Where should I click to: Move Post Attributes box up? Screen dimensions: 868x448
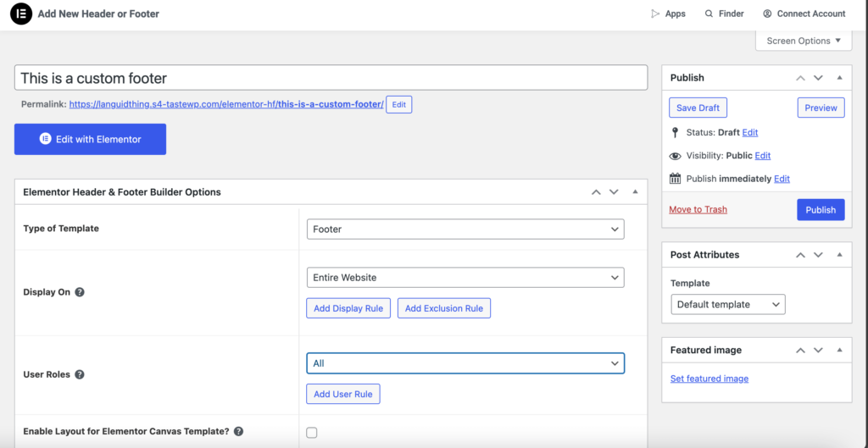pos(800,256)
